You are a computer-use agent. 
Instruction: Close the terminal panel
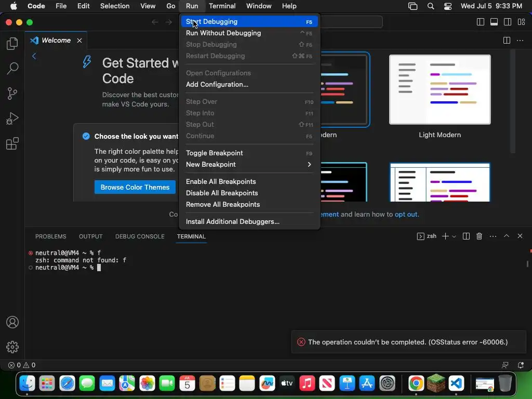pyautogui.click(x=520, y=236)
